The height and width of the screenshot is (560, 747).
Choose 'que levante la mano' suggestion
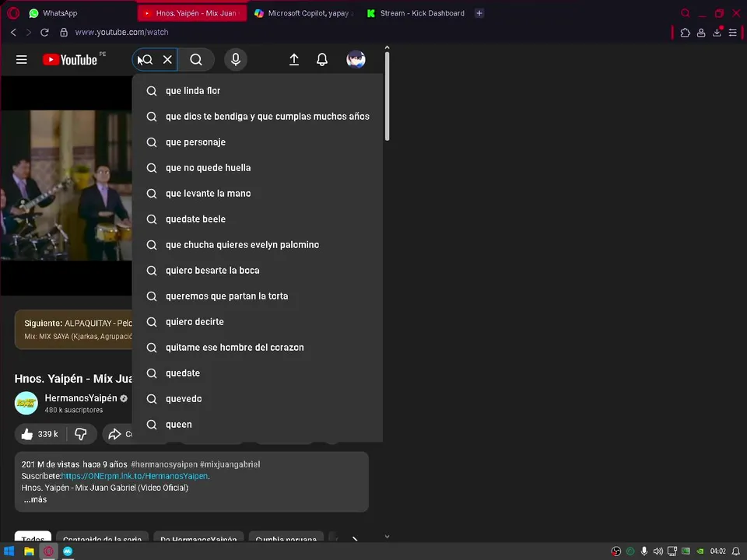258,194
